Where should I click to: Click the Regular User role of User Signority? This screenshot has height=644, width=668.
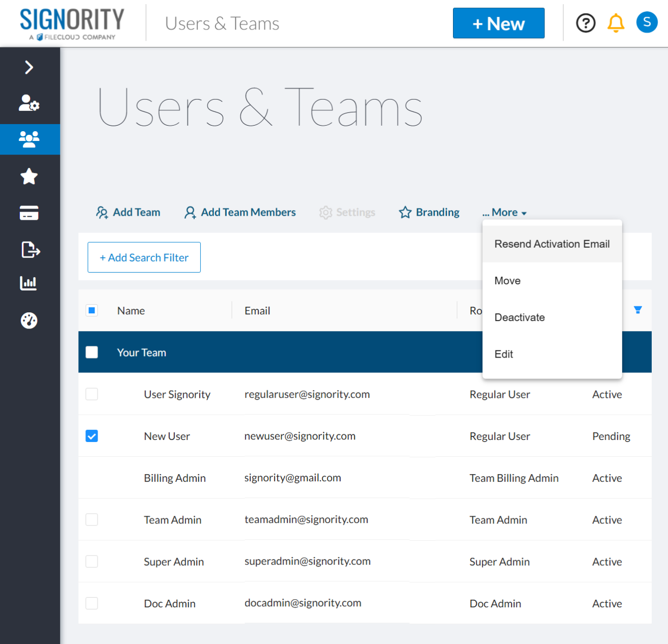tap(500, 395)
